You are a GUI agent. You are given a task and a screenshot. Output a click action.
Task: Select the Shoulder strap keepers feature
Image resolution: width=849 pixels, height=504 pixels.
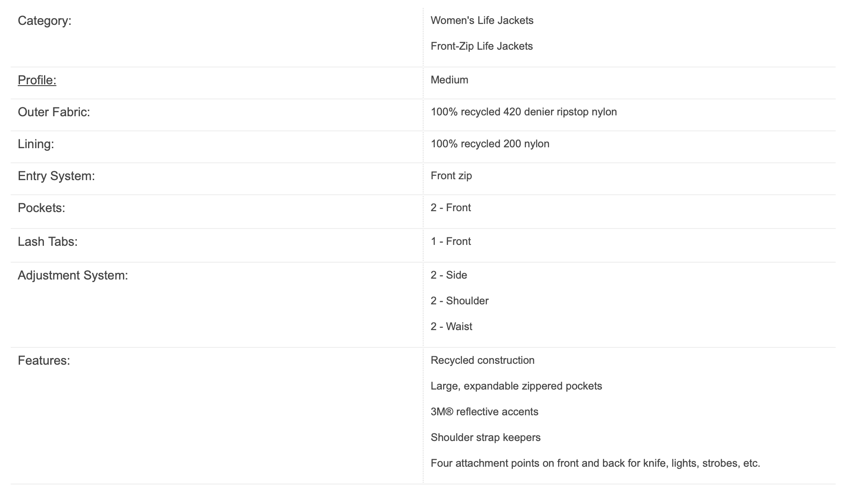(486, 437)
